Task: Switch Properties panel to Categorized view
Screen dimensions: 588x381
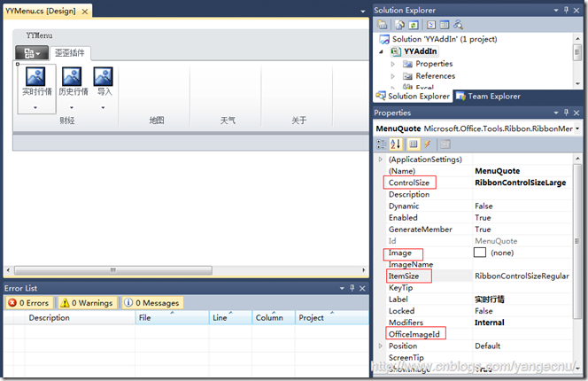Action: click(382, 144)
